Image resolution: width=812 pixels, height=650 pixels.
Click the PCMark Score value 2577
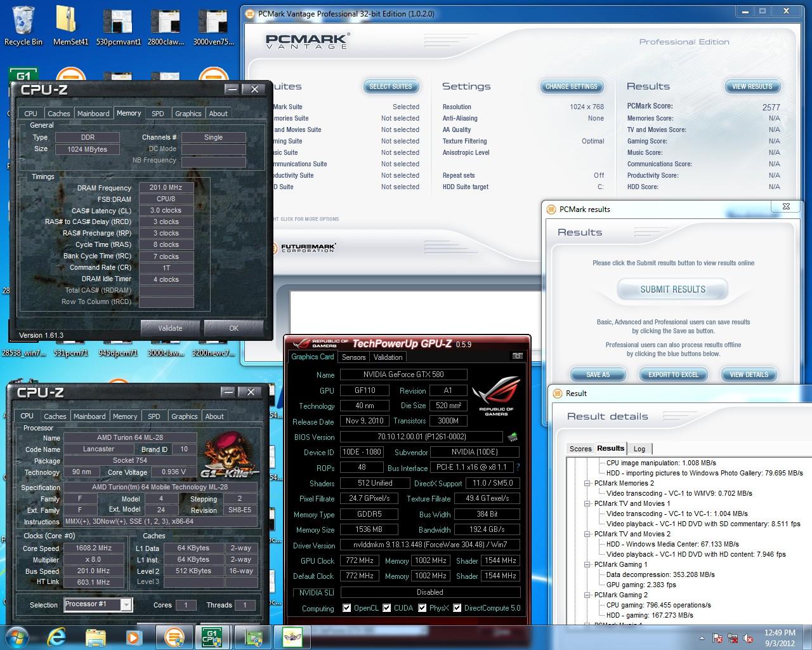point(771,107)
